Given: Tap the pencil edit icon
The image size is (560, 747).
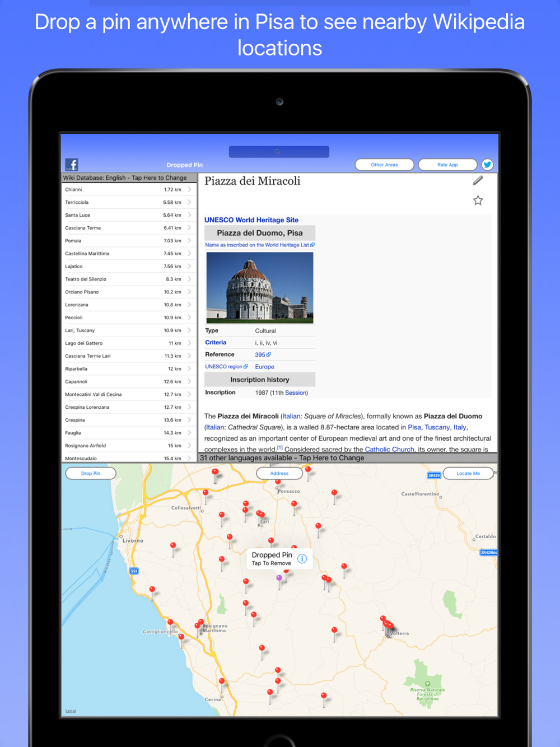Looking at the screenshot, I should (x=478, y=180).
